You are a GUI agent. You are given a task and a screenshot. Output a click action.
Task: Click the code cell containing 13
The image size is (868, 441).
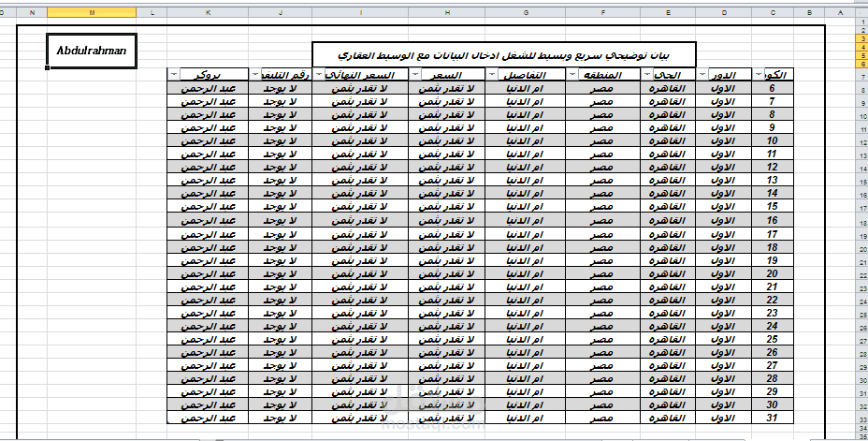(773, 180)
